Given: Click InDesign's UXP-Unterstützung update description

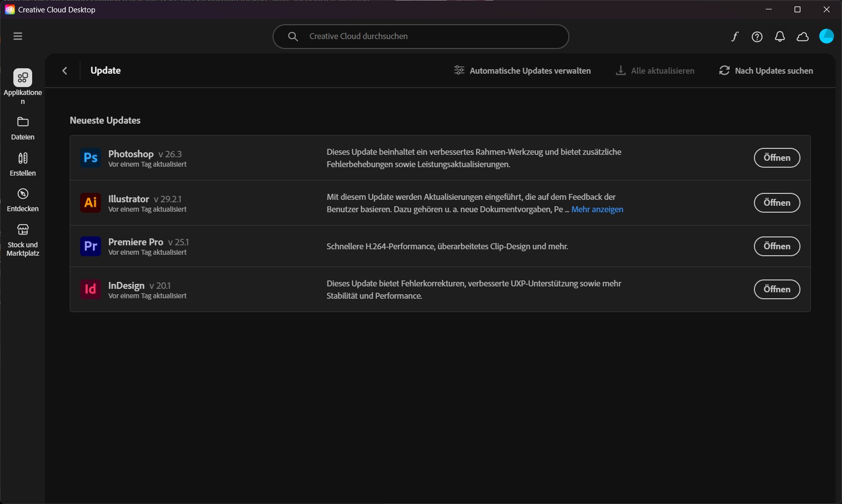Looking at the screenshot, I should [474, 289].
